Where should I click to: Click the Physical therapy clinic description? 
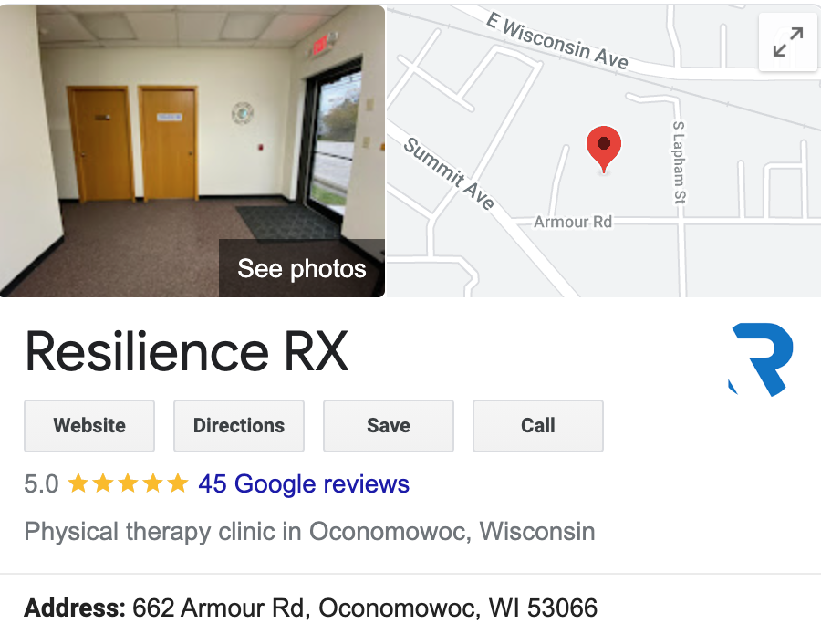point(309,532)
